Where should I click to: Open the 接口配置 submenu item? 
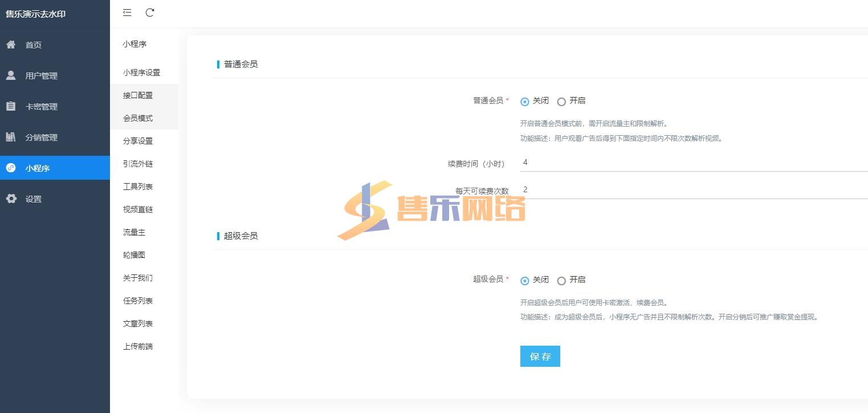138,95
